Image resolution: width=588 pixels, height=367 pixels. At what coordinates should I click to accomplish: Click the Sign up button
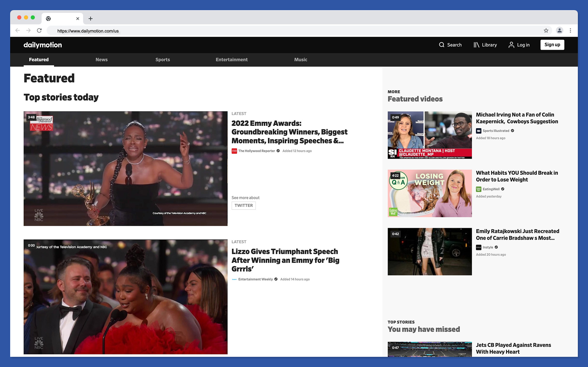[x=552, y=45]
